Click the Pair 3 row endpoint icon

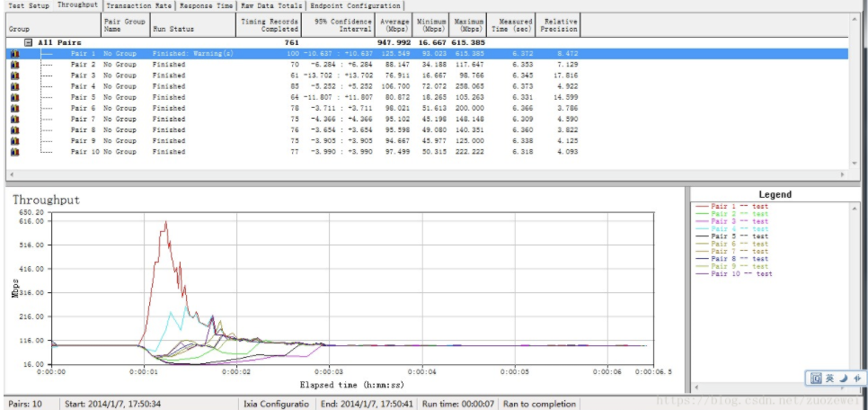pos(15,76)
